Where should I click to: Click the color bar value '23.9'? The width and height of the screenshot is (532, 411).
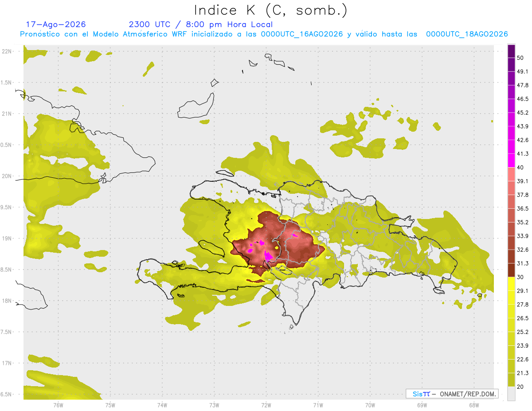(523, 345)
